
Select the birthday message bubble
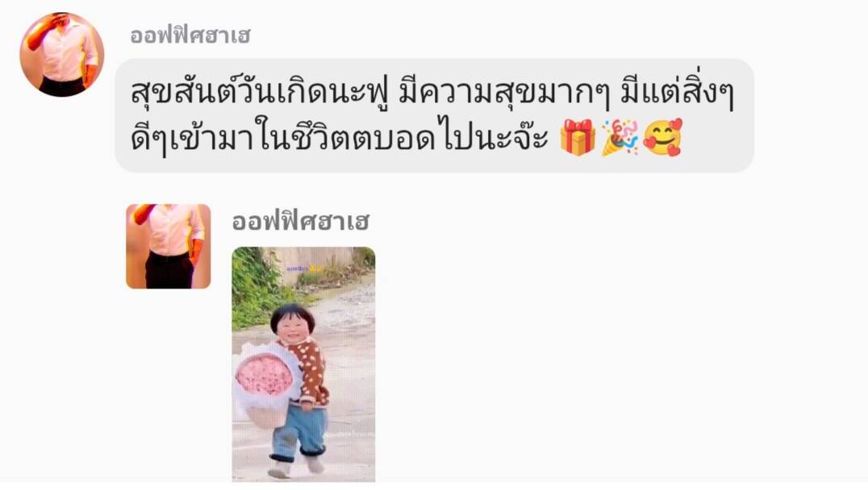click(x=434, y=115)
